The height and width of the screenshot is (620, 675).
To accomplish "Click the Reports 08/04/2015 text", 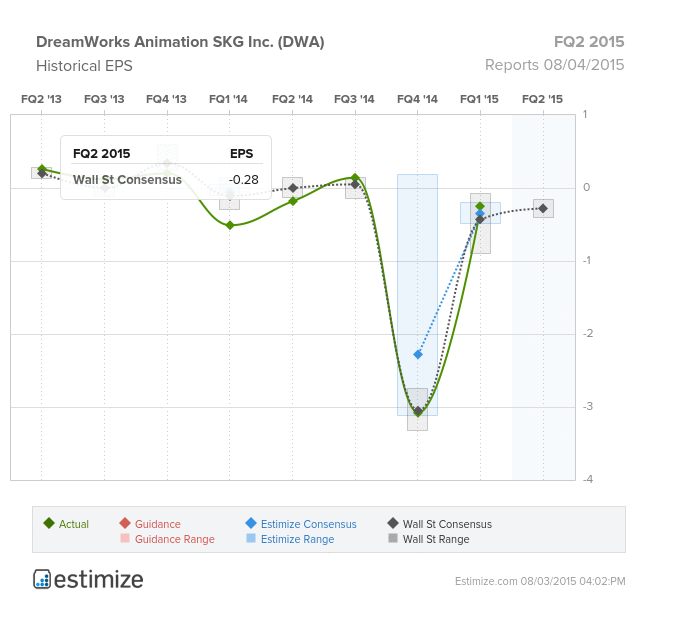I will [x=554, y=65].
